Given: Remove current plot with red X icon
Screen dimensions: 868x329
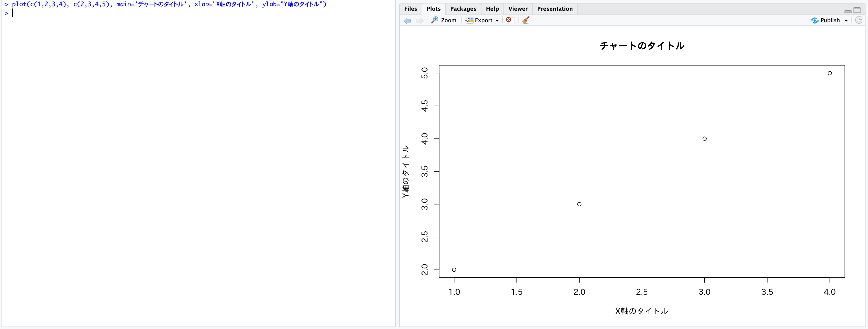Looking at the screenshot, I should click(x=508, y=20).
